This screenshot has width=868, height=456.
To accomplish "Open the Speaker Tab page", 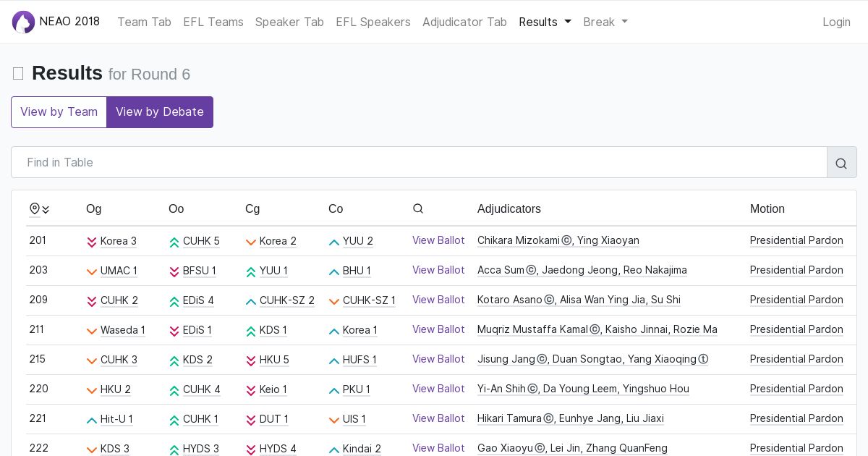I will click(289, 22).
